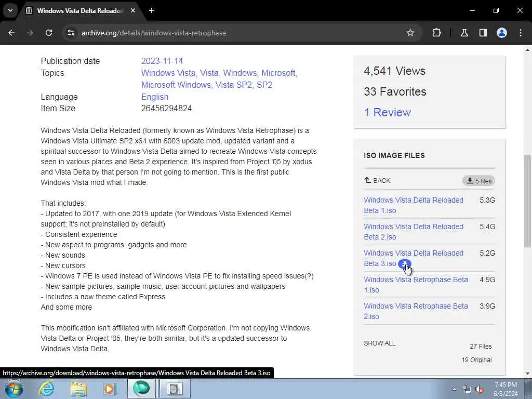Image resolution: width=532 pixels, height=399 pixels.
Task: Open the Microsoft Windows topic link
Action: click(x=176, y=85)
